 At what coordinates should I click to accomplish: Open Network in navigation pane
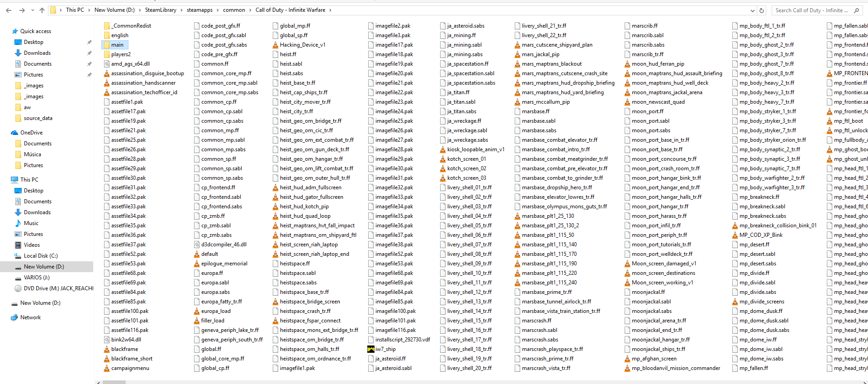pos(30,317)
